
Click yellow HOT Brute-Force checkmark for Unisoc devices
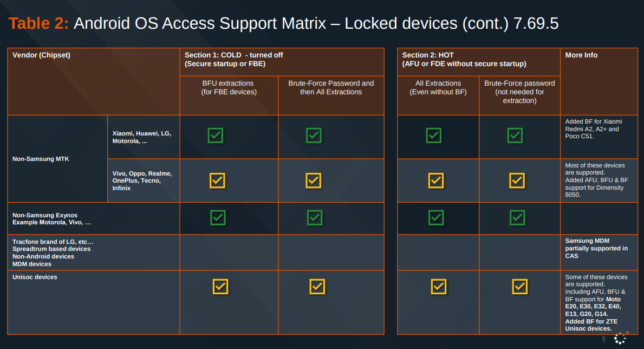coord(519,286)
